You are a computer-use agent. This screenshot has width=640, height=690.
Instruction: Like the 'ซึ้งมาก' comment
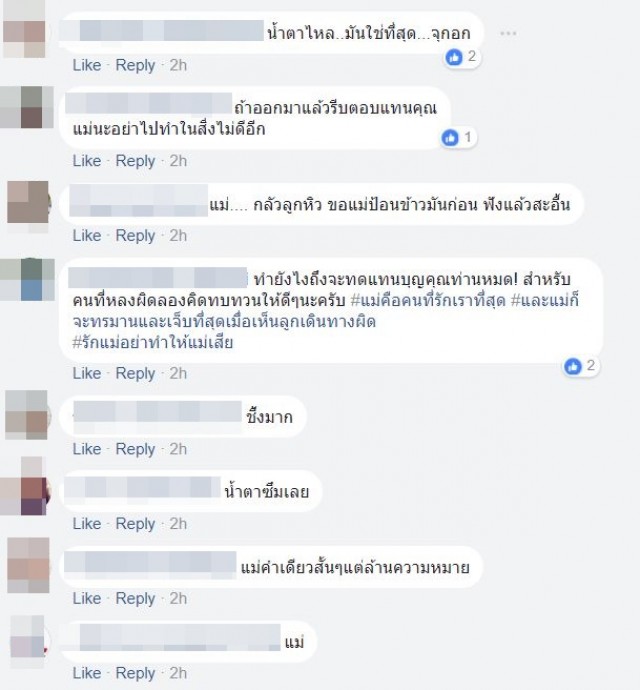87,449
